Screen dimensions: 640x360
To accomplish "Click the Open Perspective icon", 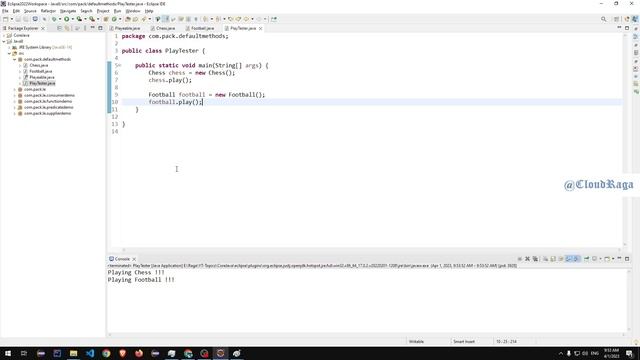I will point(617,19).
